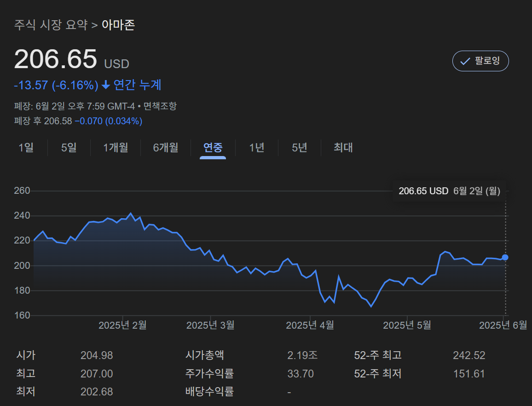Click the 폐장: 6월 2일 오후 7:59 timestamp
The width and height of the screenshot is (532, 406).
point(75,106)
